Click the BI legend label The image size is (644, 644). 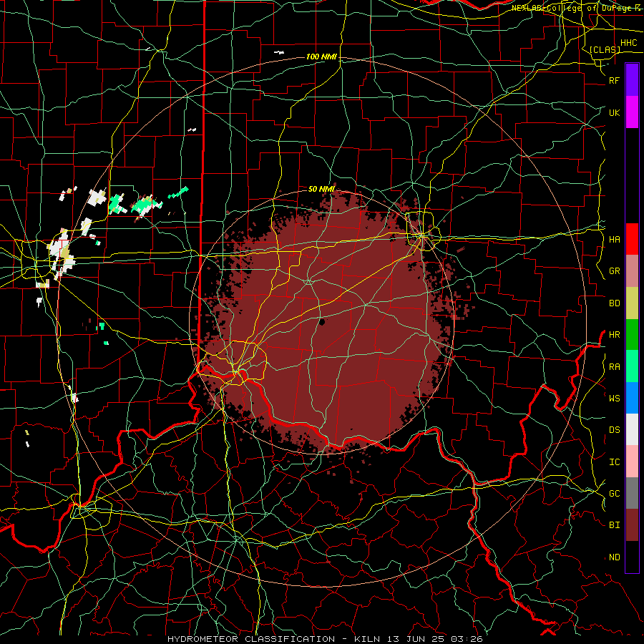click(614, 525)
